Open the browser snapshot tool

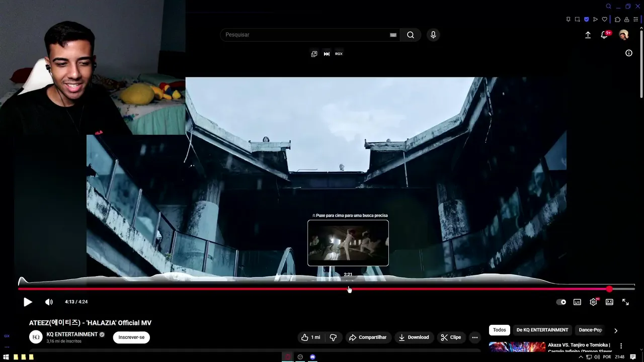(577, 20)
